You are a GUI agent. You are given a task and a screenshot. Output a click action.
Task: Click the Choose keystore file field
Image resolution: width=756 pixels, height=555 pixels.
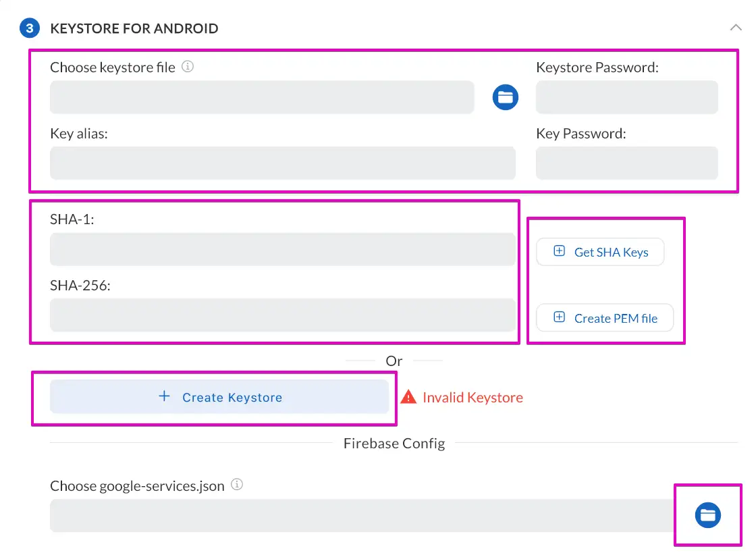[262, 97]
